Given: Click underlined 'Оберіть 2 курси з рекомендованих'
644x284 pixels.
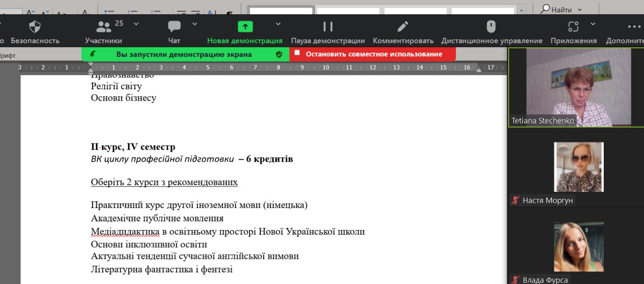Looking at the screenshot, I should tap(164, 182).
